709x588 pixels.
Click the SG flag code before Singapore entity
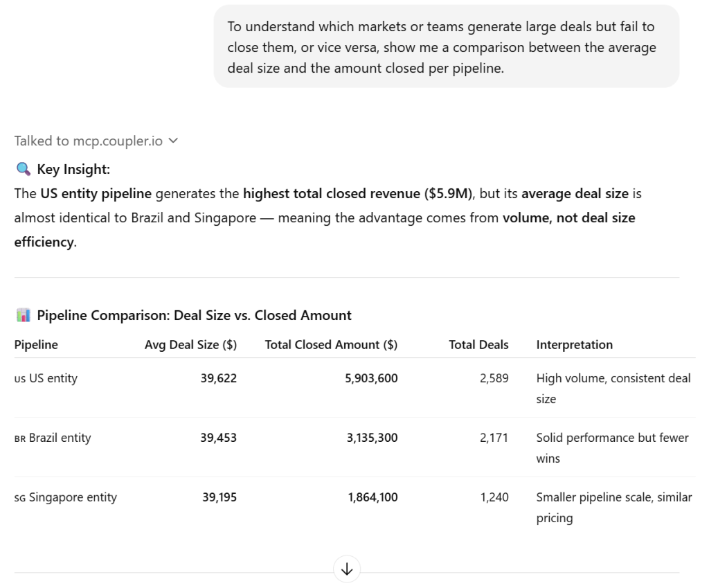pyautogui.click(x=19, y=498)
